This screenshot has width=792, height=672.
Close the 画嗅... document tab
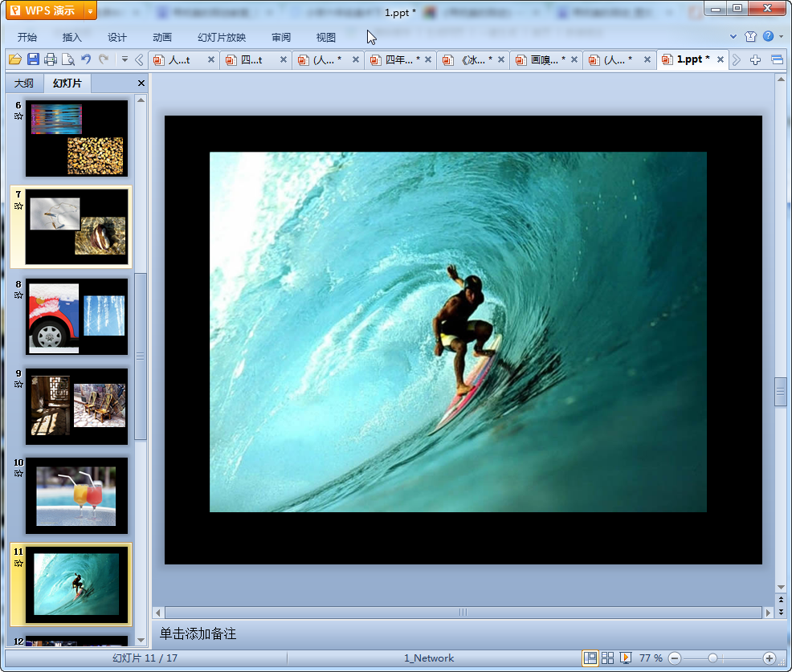pyautogui.click(x=574, y=59)
